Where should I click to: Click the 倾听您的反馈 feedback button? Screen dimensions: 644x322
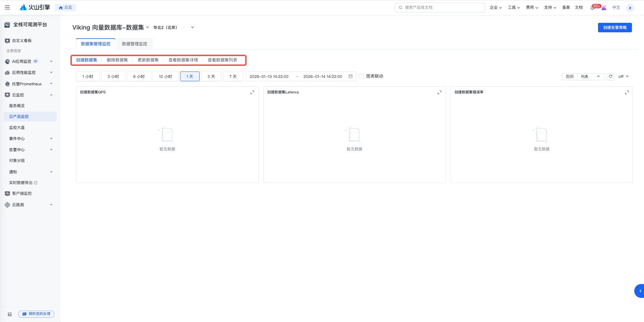pos(36,314)
